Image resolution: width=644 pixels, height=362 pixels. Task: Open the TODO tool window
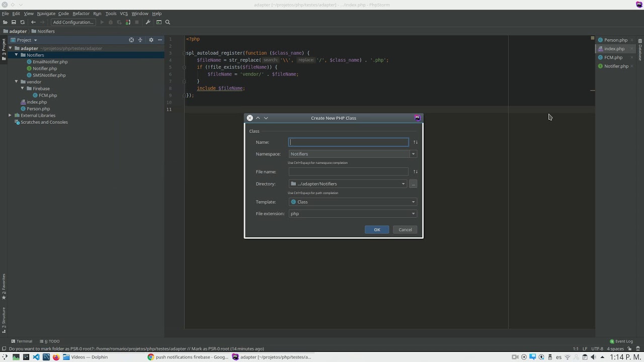pyautogui.click(x=49, y=341)
